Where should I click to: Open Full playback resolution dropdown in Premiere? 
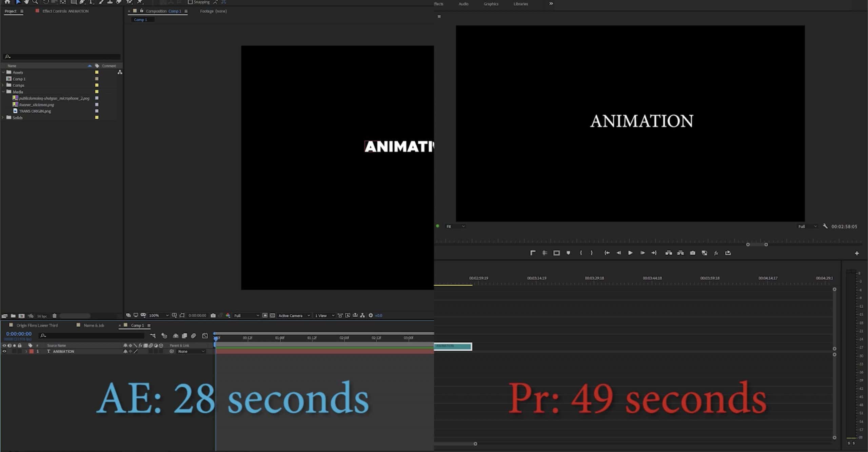tap(807, 226)
